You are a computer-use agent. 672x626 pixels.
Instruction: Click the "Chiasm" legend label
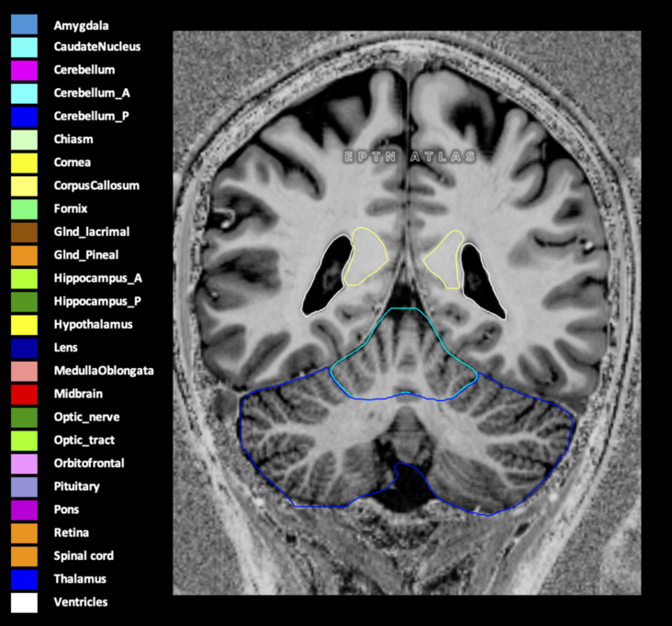click(73, 140)
